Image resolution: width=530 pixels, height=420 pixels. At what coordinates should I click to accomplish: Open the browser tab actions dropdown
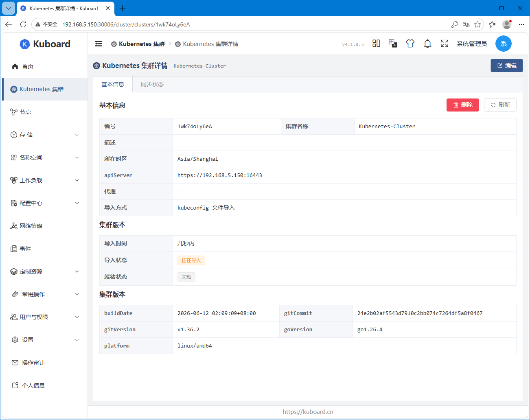click(9, 8)
